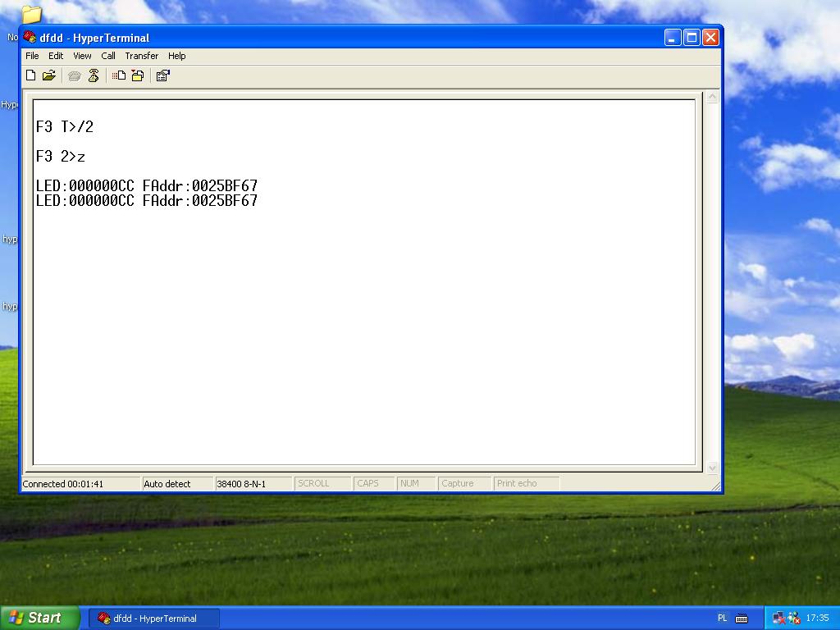This screenshot has width=840, height=630.
Task: Click the second LED:000000CC FAddr line
Action: [147, 201]
